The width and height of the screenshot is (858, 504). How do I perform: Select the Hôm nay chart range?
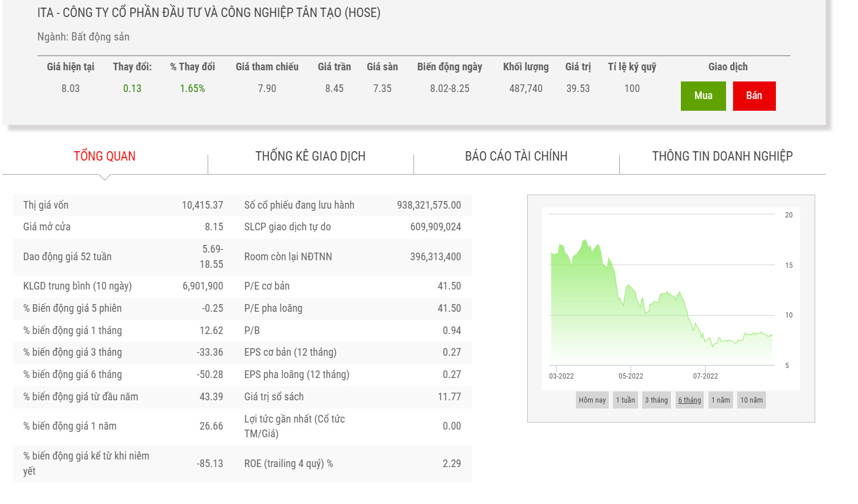tap(592, 400)
